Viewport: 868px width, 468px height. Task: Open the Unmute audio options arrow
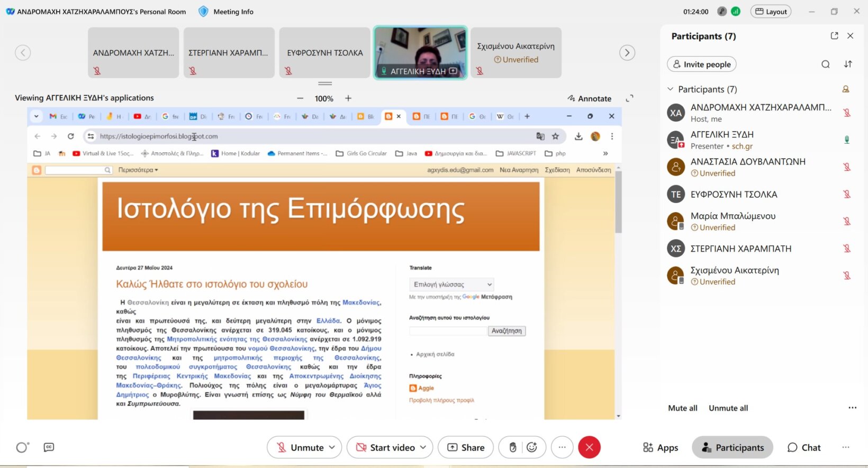(x=332, y=447)
